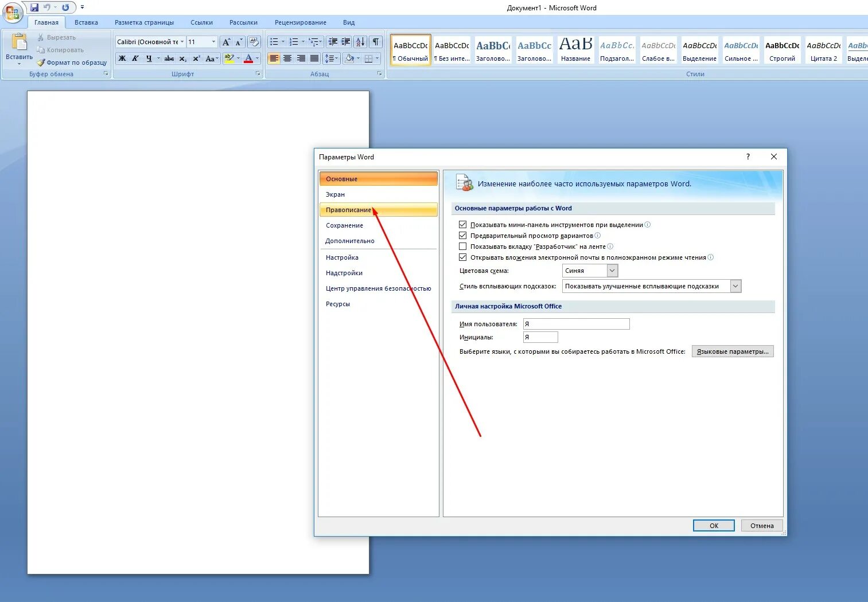This screenshot has width=868, height=602.
Task: Open font name dropdown Calibri
Action: tap(182, 42)
